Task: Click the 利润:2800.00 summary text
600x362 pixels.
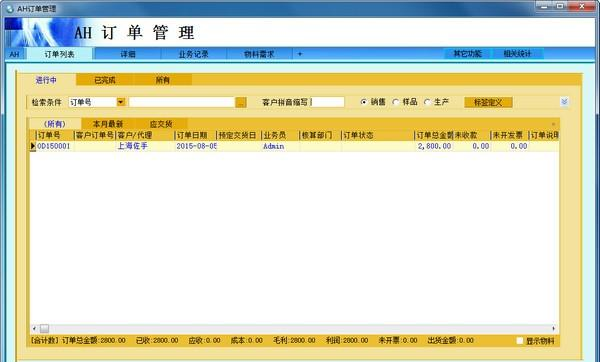Action: tap(347, 340)
